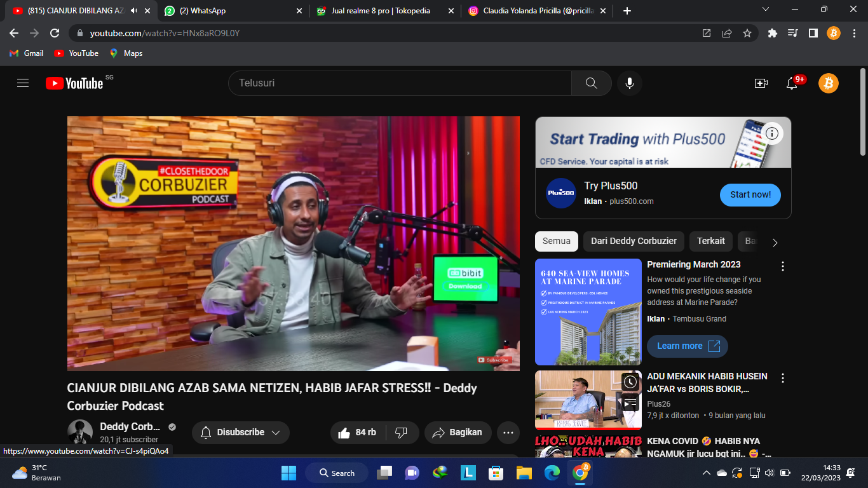Click Plus500 banner ad image
This screenshot has width=868, height=488.
coord(663,142)
